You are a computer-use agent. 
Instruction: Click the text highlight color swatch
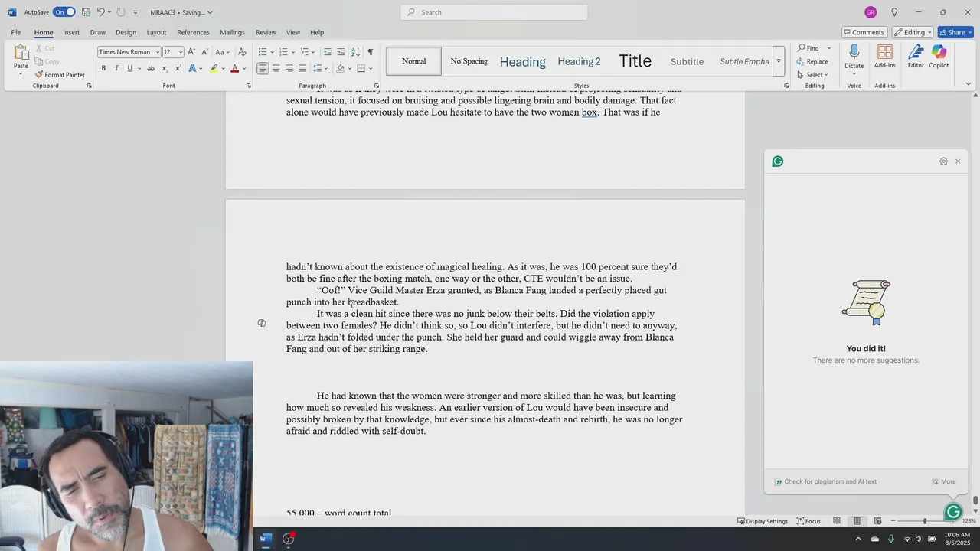[x=214, y=69]
